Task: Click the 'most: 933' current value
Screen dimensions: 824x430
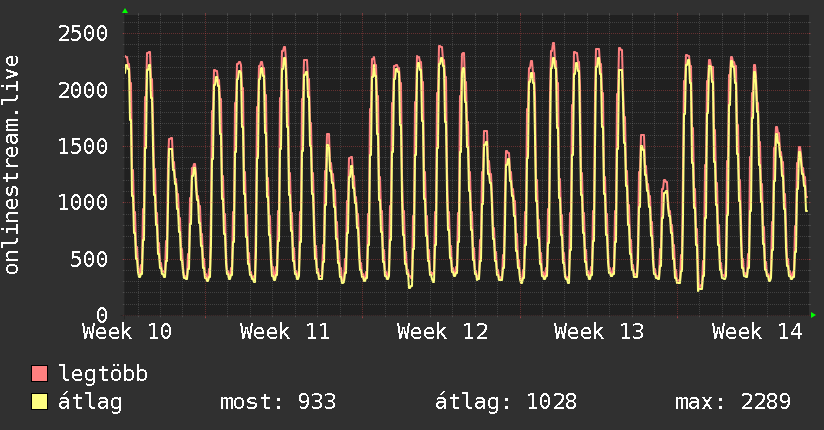Action: point(278,402)
